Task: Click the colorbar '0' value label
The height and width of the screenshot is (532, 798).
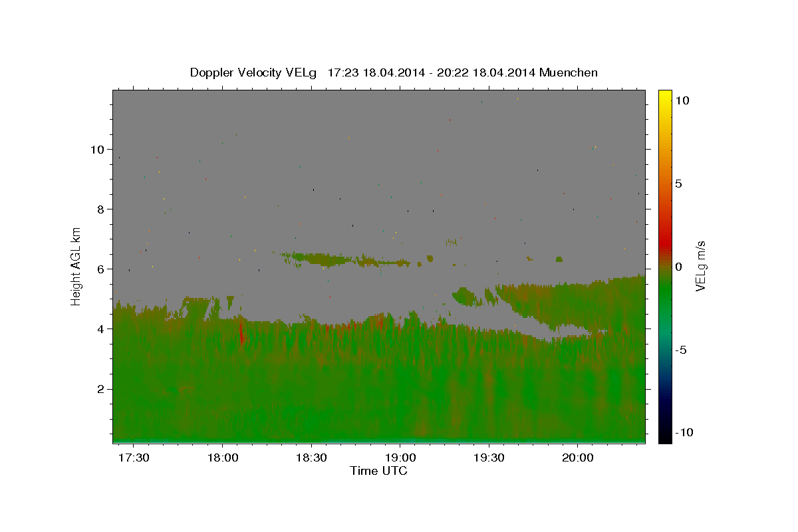Action: click(678, 267)
